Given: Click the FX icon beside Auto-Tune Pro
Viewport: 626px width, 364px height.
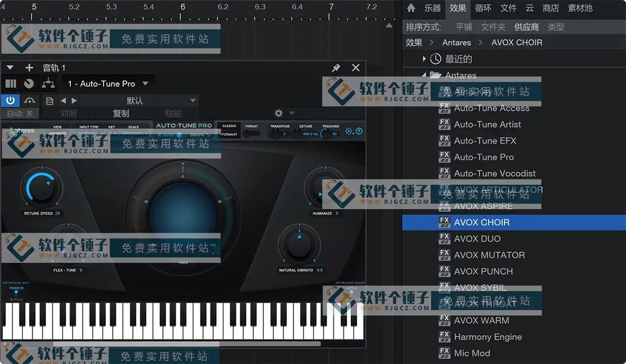Looking at the screenshot, I should [444, 157].
